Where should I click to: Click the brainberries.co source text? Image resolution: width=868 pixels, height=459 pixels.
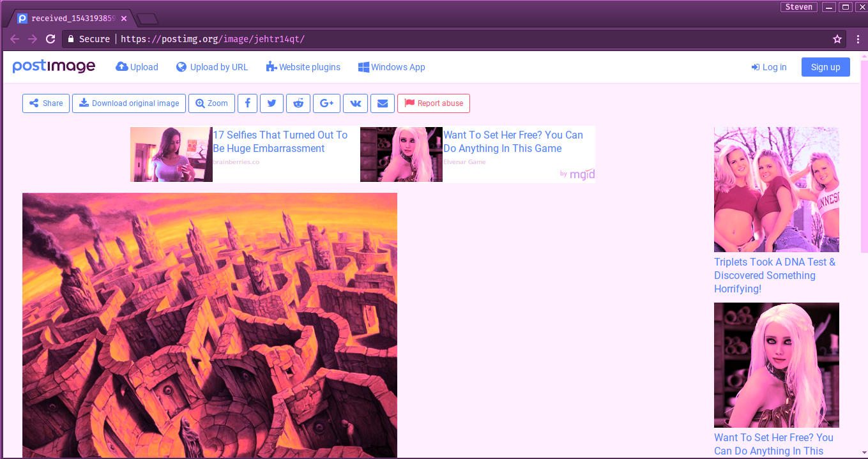236,162
